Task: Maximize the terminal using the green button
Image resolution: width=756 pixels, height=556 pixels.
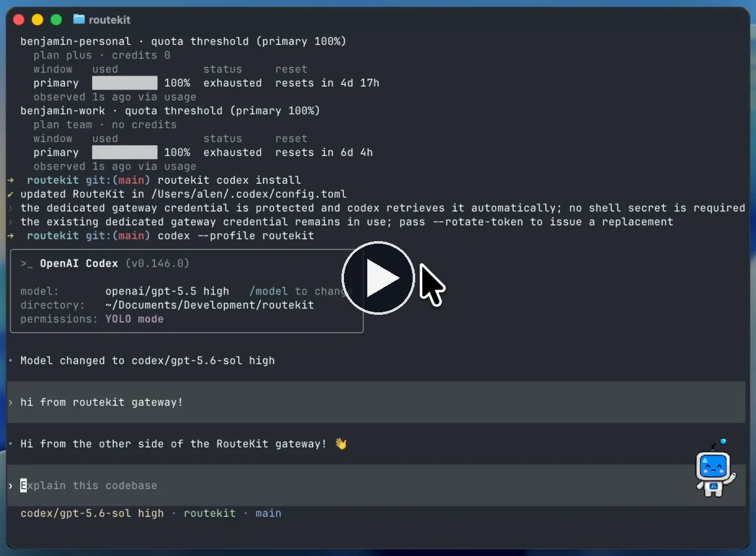Action: (x=56, y=20)
